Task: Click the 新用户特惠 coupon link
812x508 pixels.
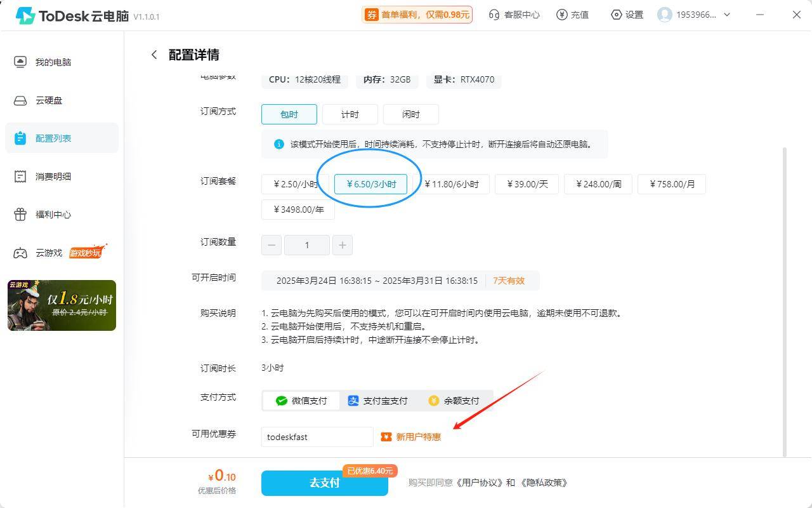Action: pyautogui.click(x=411, y=437)
